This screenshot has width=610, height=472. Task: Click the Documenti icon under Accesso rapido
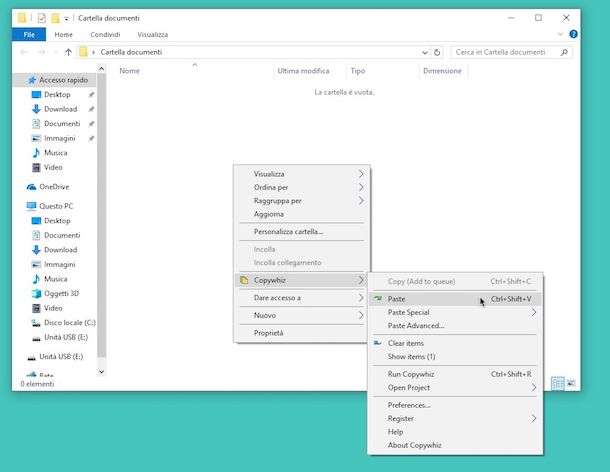click(x=36, y=124)
